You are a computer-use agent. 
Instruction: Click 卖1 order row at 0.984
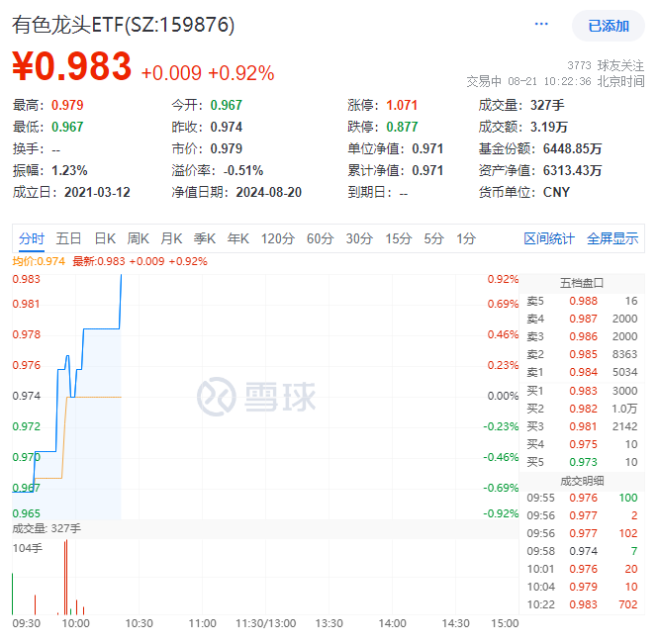pyautogui.click(x=582, y=372)
